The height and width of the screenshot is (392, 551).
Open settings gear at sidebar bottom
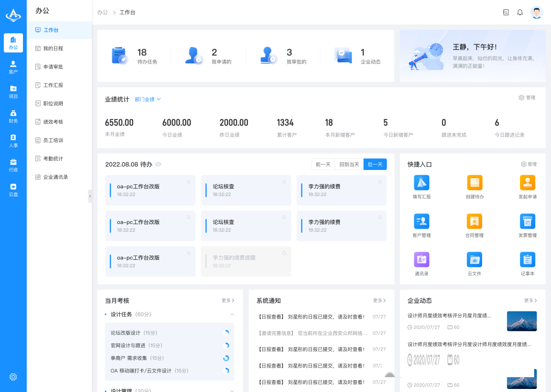(x=13, y=377)
